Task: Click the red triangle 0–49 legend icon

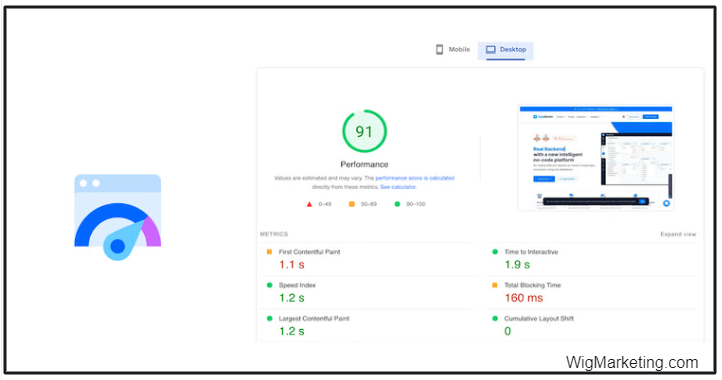Action: (x=309, y=204)
